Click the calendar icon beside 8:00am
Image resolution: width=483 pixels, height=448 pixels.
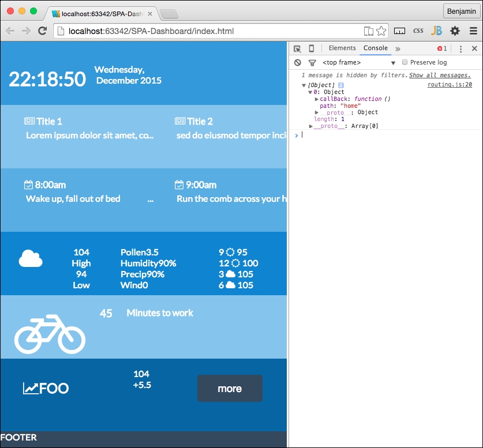point(28,185)
